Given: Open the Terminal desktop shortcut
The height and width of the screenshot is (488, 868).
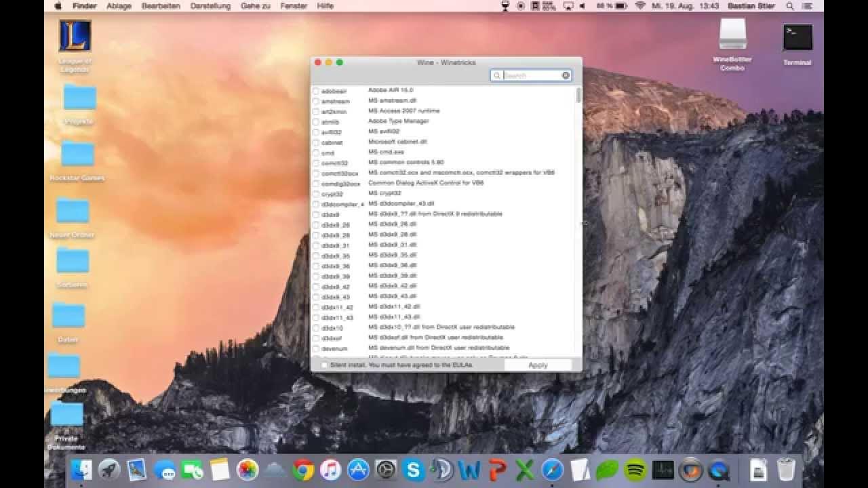Looking at the screenshot, I should tap(797, 37).
